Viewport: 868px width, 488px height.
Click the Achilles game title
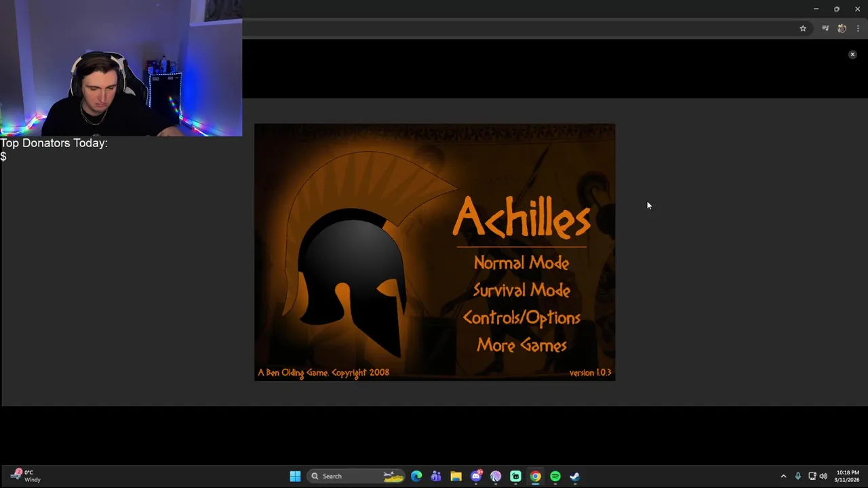click(521, 218)
